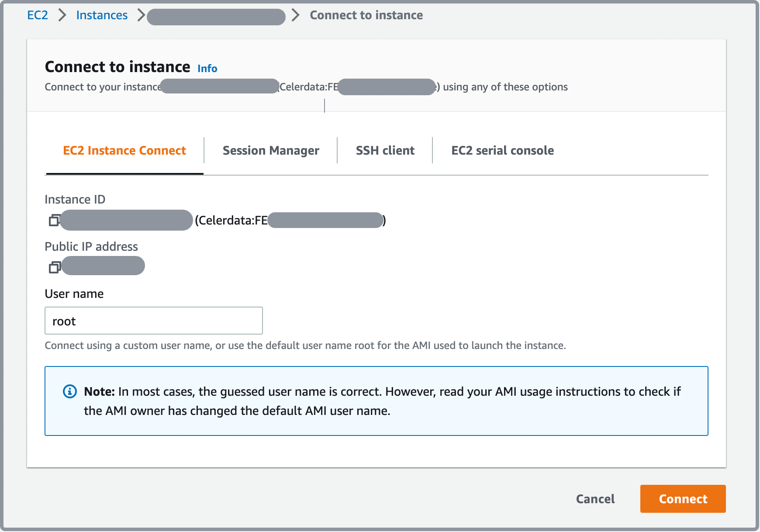Screen dimensions: 760x532
Task: Open the redacted instance breadcrumb link
Action: tap(216, 17)
